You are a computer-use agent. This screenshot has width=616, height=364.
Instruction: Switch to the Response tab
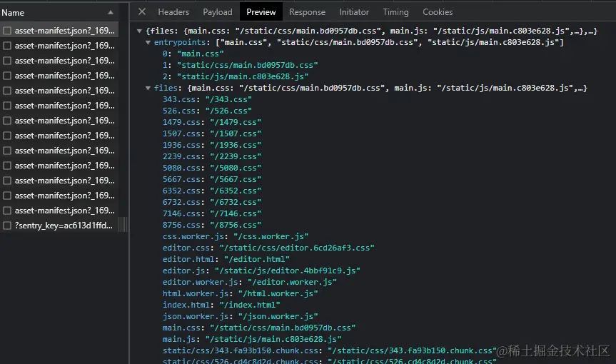point(307,12)
